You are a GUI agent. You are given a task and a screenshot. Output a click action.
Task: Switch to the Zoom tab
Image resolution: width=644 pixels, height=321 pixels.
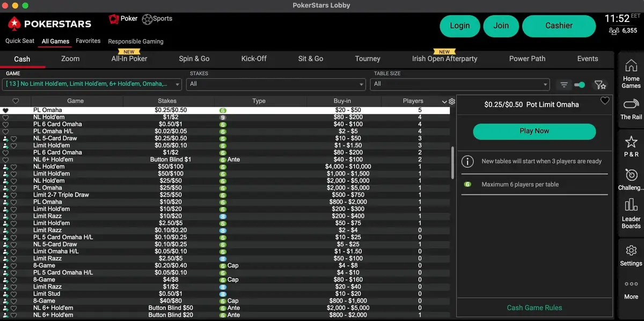pyautogui.click(x=70, y=59)
